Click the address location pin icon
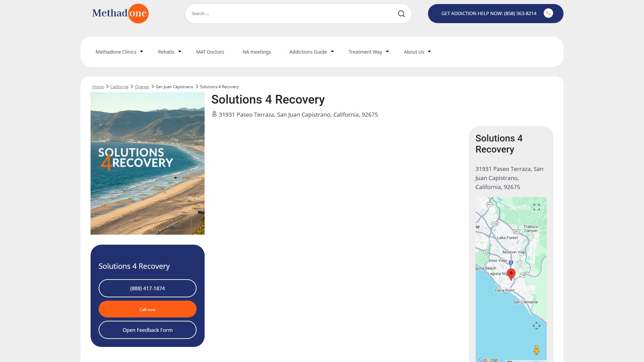Viewport: 644px width, 362px height. pos(214,114)
